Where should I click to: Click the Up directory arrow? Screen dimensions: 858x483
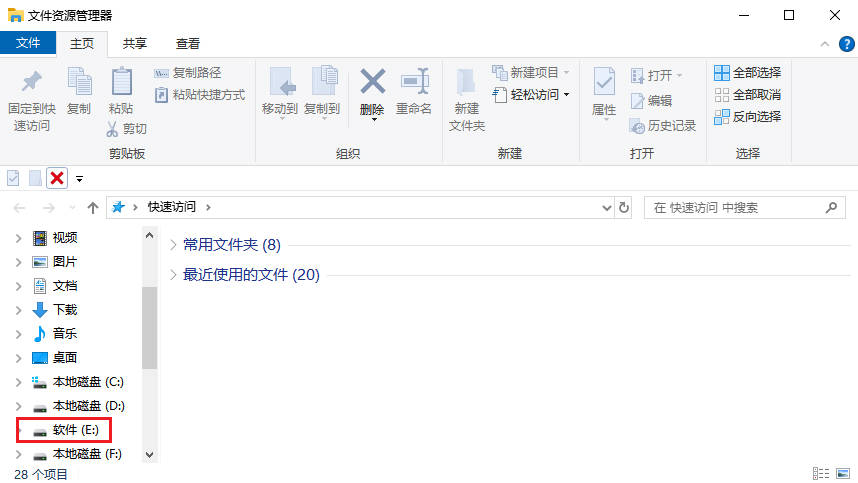tap(93, 207)
